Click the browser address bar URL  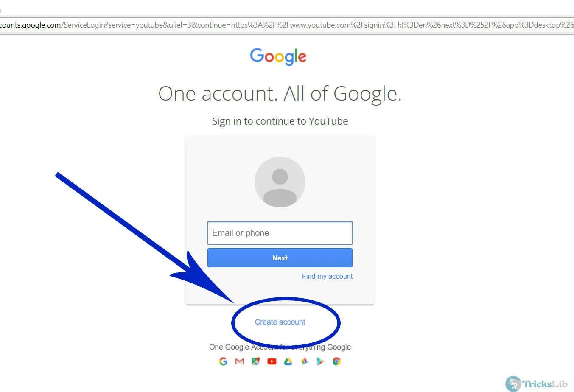pyautogui.click(x=287, y=25)
